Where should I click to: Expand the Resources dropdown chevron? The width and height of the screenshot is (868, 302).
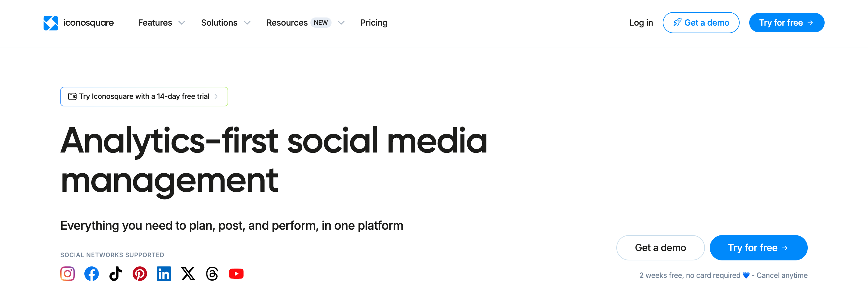[x=341, y=23]
